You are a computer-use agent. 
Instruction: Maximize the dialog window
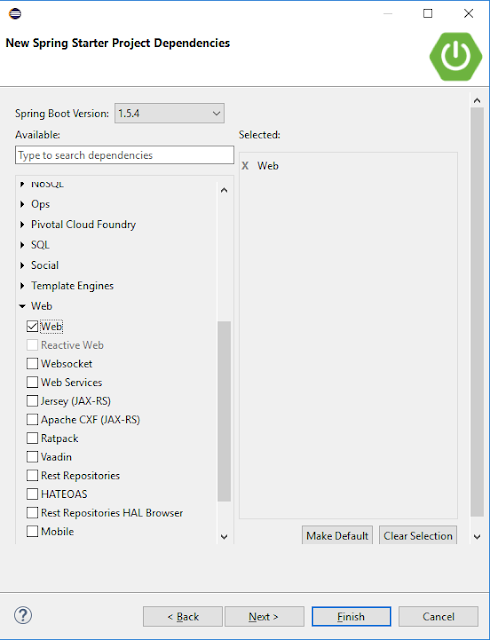click(x=428, y=13)
